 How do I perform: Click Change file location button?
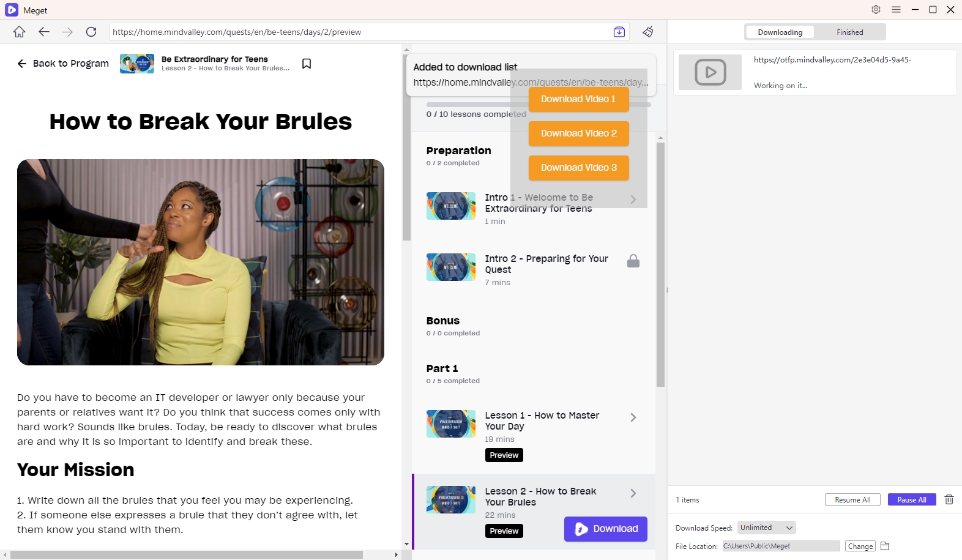860,546
